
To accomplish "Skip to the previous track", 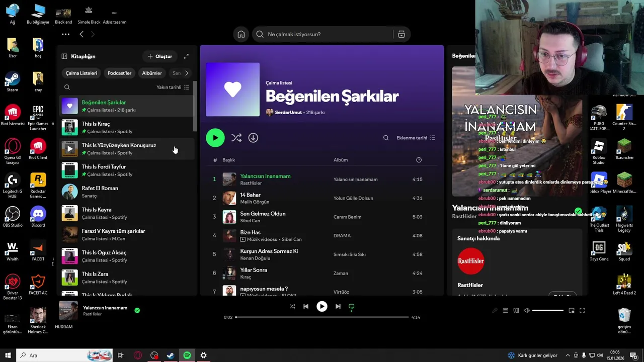I will pyautogui.click(x=306, y=306).
